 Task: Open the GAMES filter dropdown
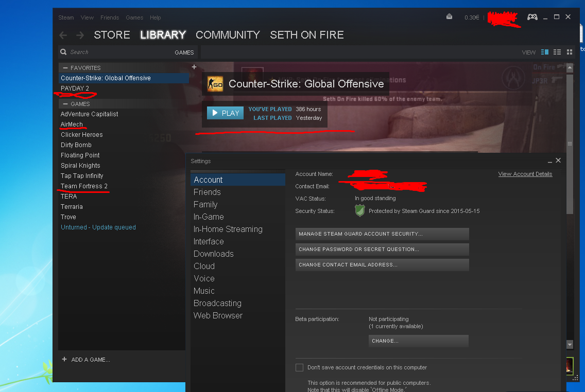tap(184, 52)
